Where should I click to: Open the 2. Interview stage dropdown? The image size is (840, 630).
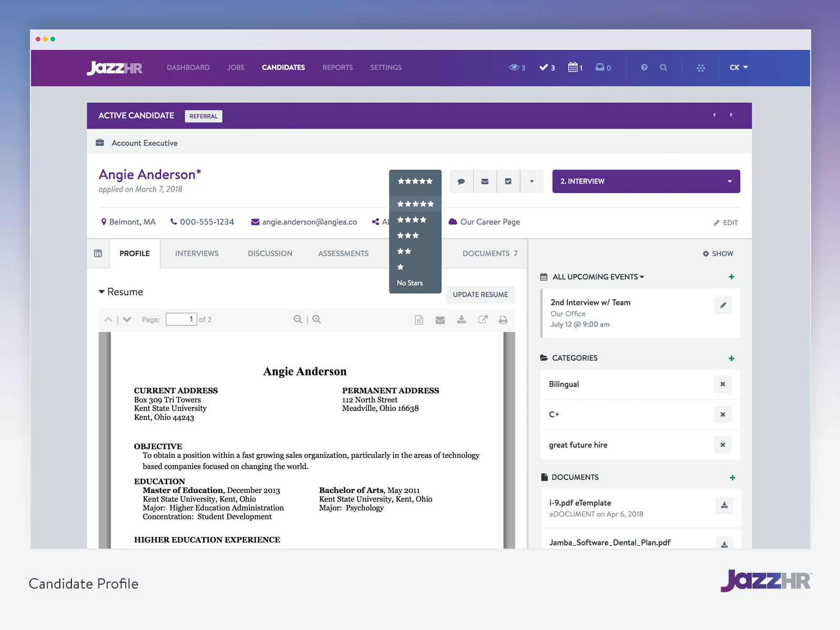click(646, 181)
